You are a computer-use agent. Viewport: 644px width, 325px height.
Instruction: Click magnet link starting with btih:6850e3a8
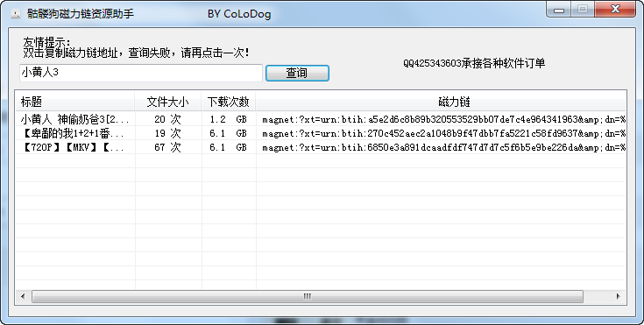(443, 147)
